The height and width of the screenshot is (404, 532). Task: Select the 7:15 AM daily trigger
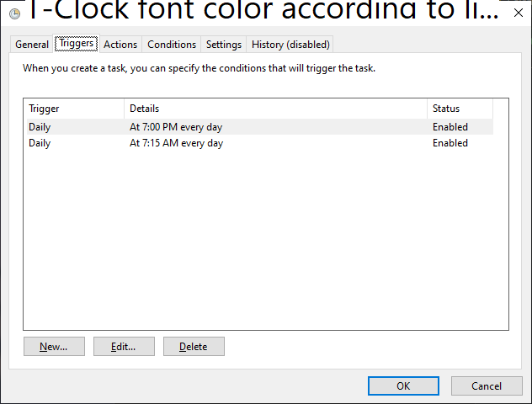tap(260, 143)
